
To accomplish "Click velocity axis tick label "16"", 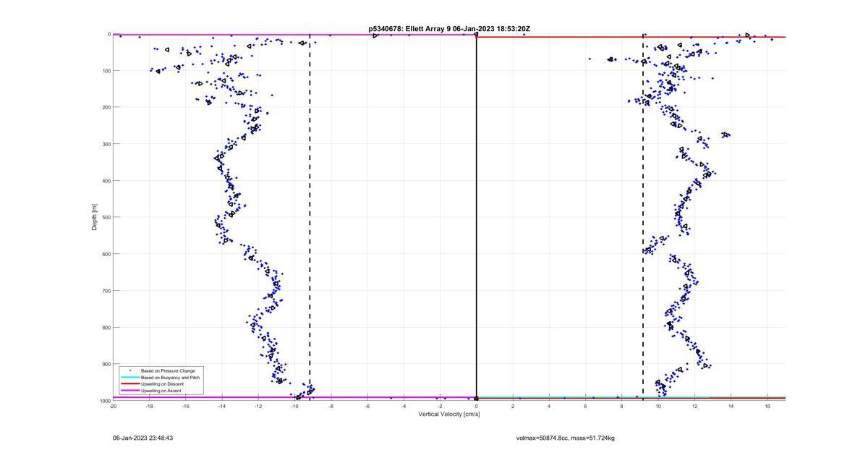I will [767, 407].
